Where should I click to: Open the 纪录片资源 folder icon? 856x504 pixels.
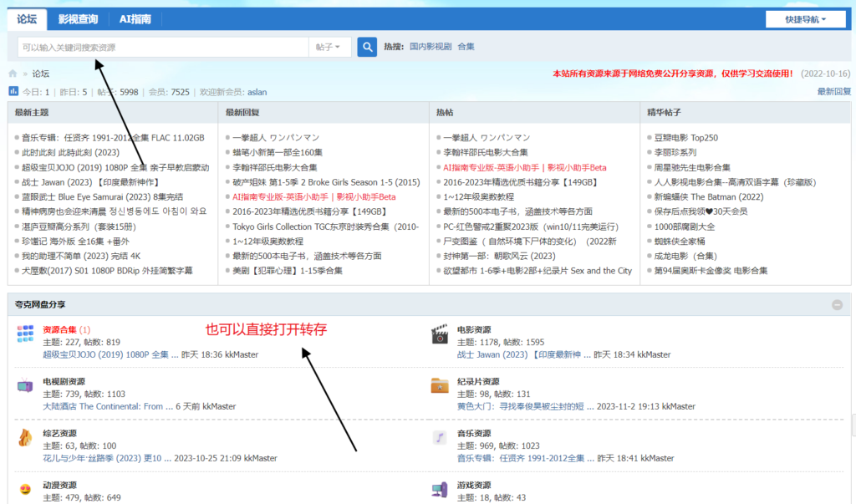441,385
